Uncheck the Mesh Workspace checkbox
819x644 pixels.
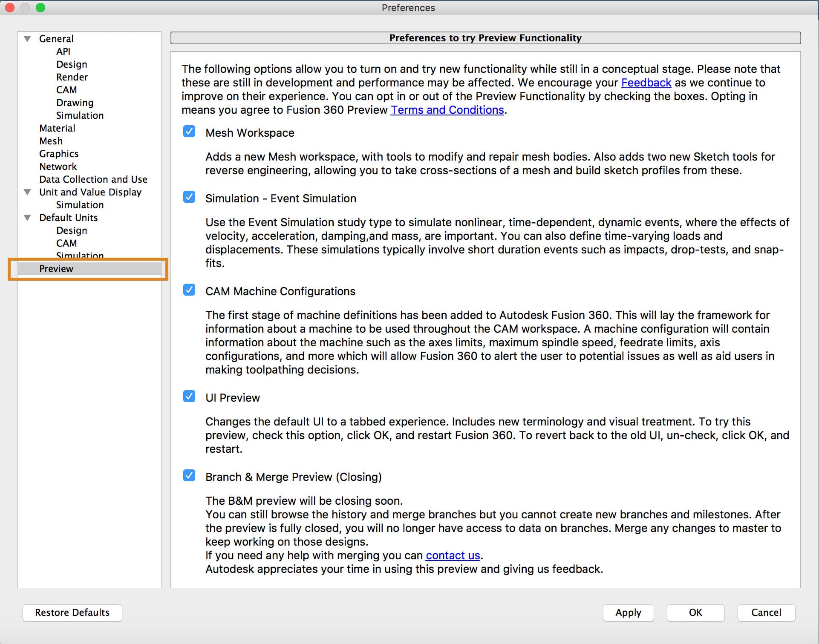tap(189, 131)
